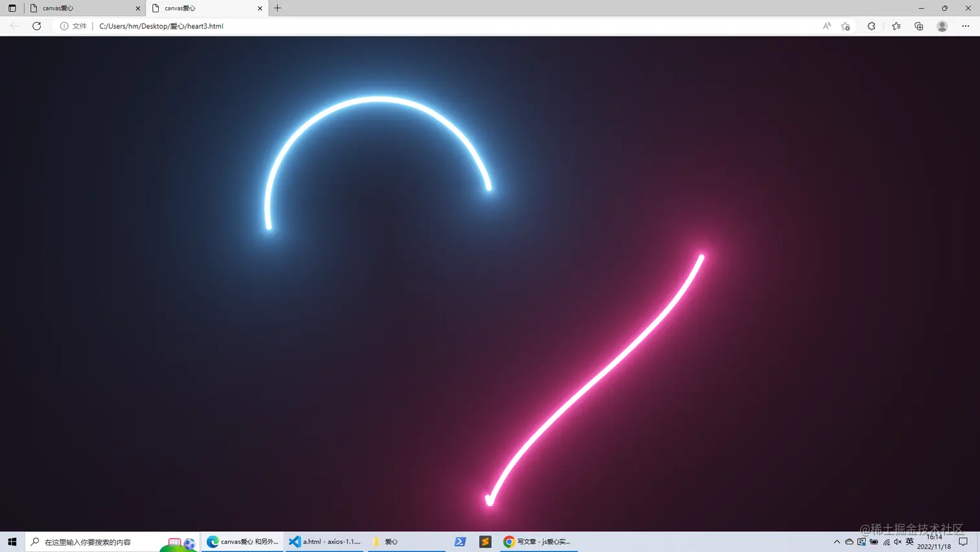
Task: Open Edge Settings and more menu
Action: pyautogui.click(x=965, y=26)
